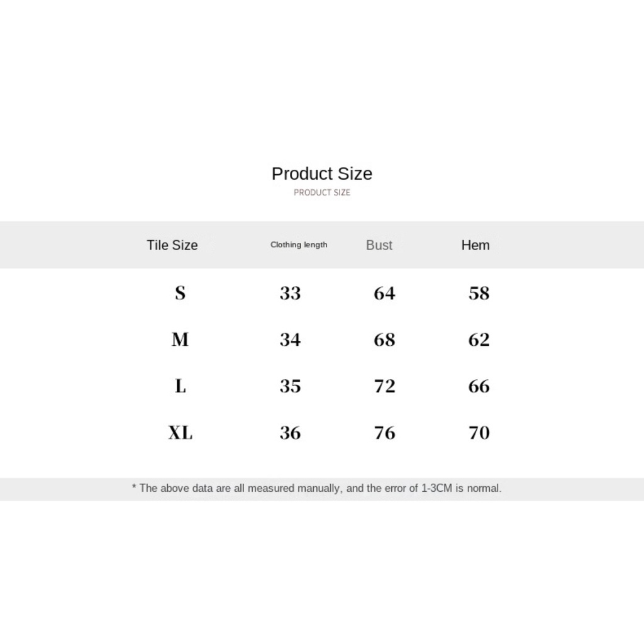Image resolution: width=644 pixels, height=644 pixels.
Task: Select the "Clothing length" column header
Action: (x=299, y=245)
